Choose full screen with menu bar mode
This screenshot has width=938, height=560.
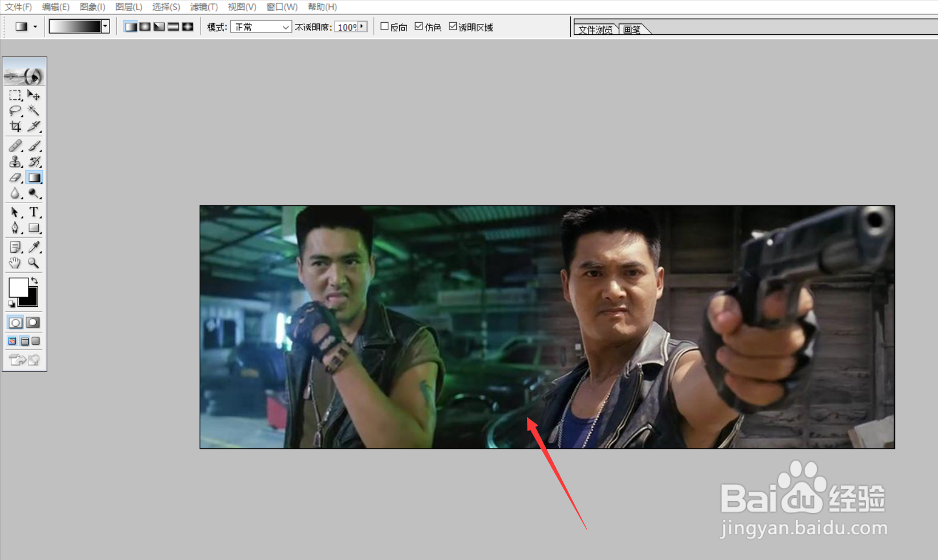[x=25, y=341]
